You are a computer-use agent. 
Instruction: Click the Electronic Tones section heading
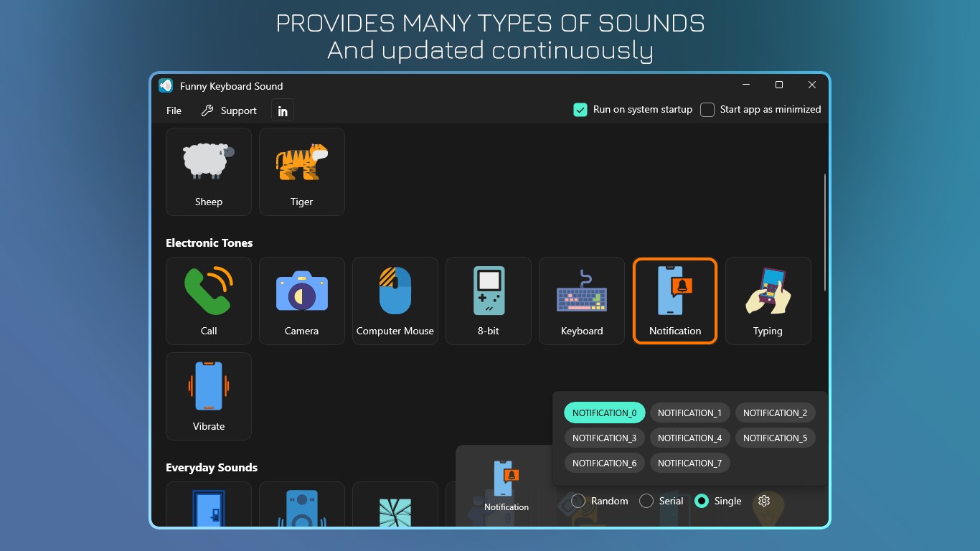[x=209, y=243]
